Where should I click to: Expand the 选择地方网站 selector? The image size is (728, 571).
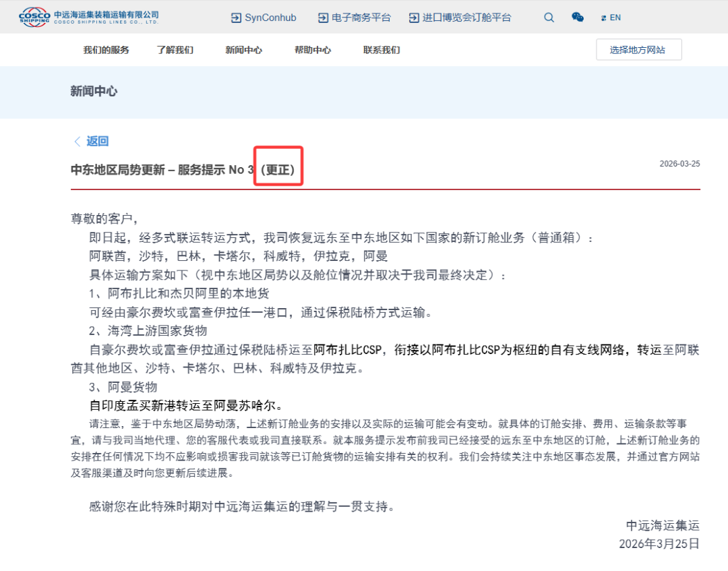point(638,50)
